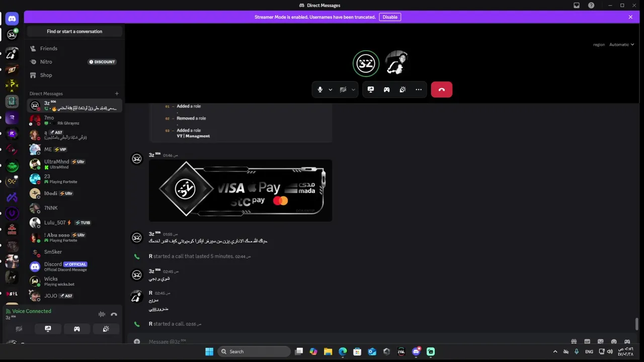Expand camera options arrow in call
This screenshot has width=644, height=362.
pyautogui.click(x=353, y=89)
